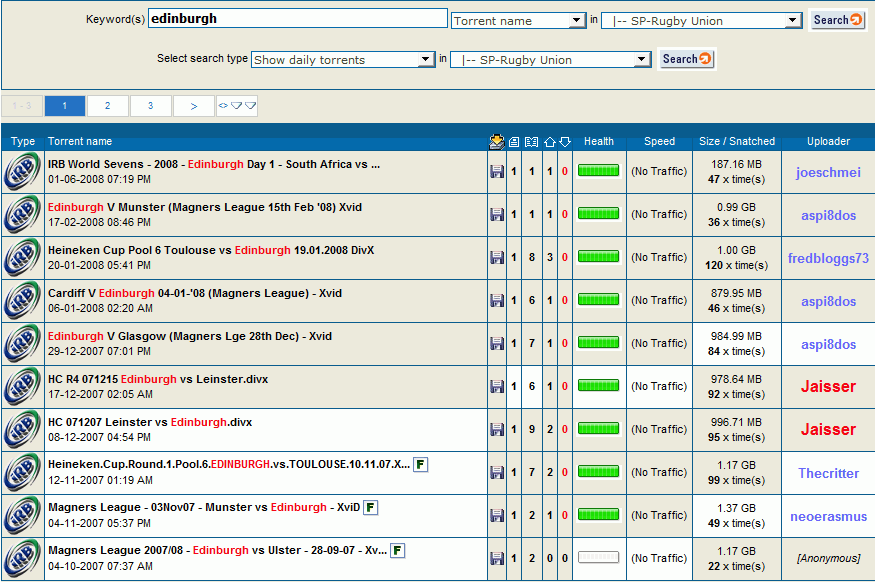Click the Keyword(s) input containing edinburgh

pos(297,18)
